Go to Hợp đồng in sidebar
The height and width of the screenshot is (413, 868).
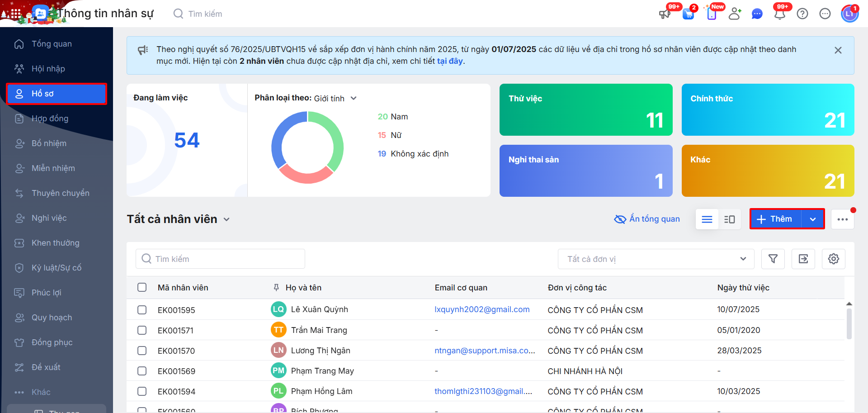(50, 119)
